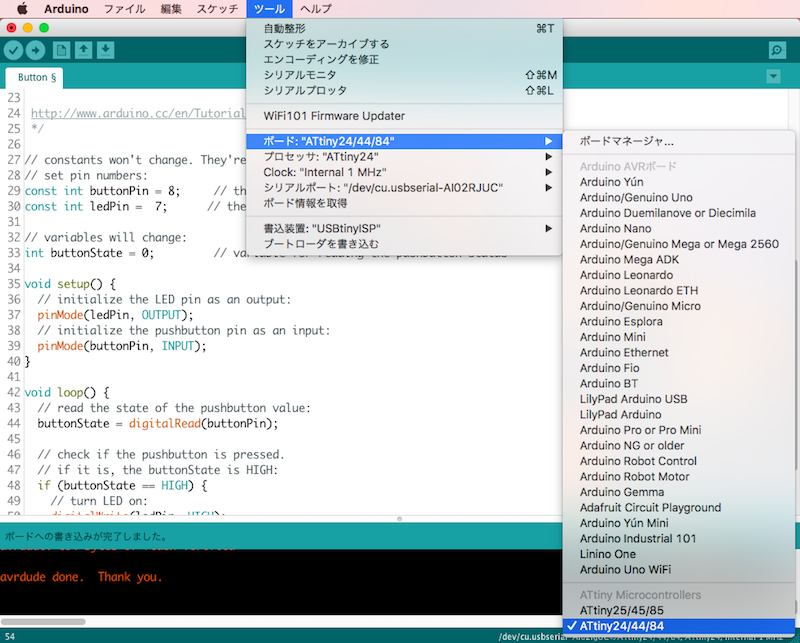Select Arduino/Genuino Micro board
Viewport: 800px width, 643px height.
coord(679,306)
